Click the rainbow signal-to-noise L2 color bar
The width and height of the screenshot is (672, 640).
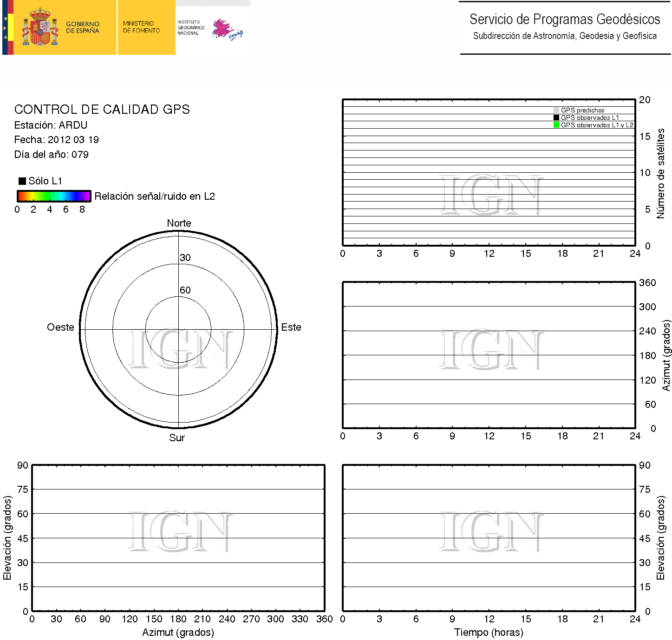(53, 196)
